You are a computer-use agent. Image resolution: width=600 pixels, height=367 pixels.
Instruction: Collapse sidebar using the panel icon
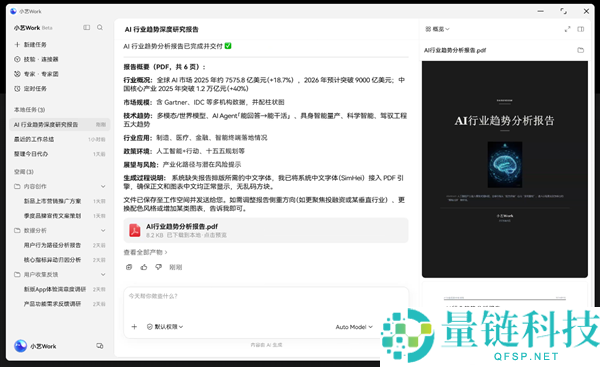[87, 28]
